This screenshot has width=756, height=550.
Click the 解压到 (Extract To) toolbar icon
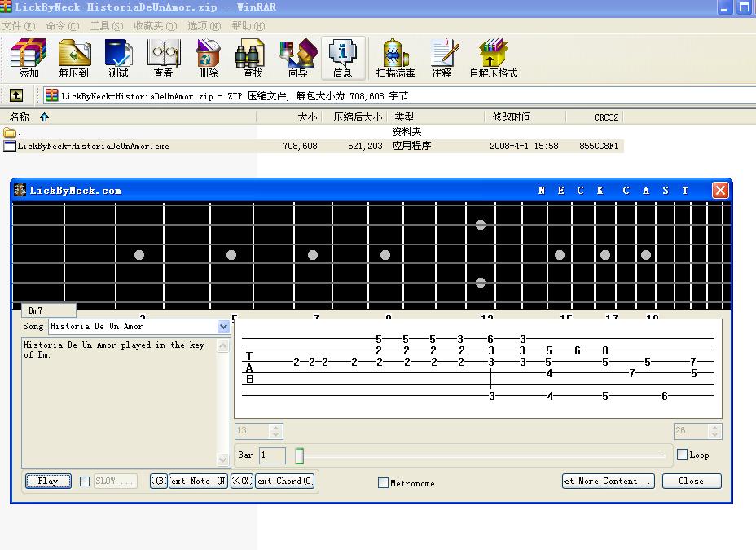click(x=74, y=59)
